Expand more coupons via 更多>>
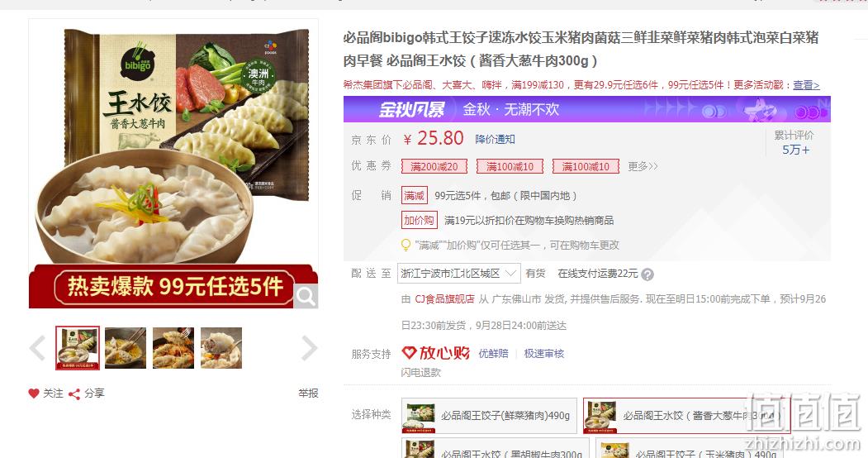 (643, 166)
